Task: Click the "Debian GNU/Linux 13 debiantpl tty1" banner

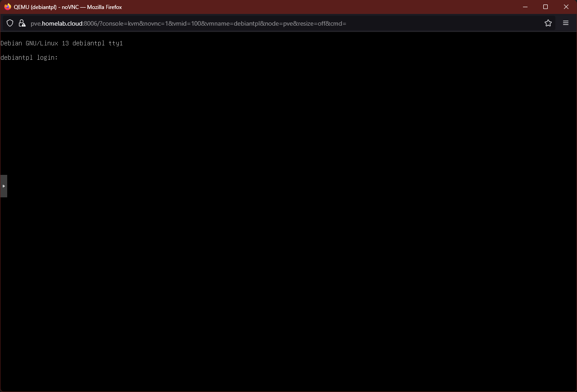Action: click(61, 43)
